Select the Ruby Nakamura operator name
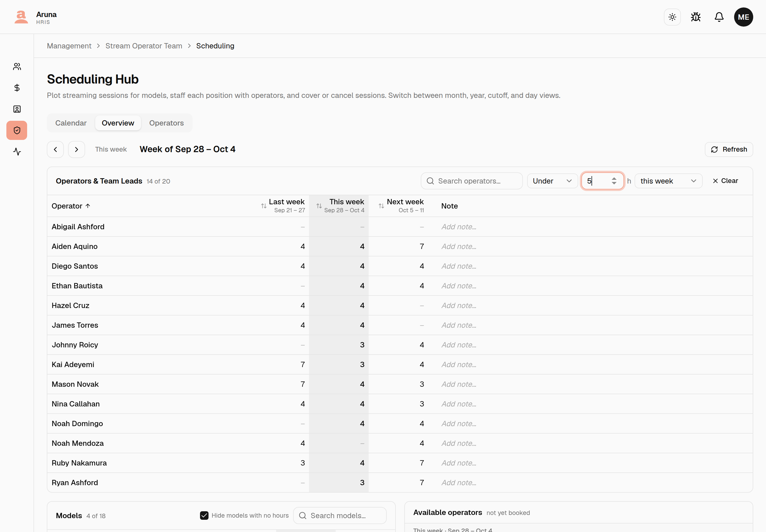Viewport: 766px width, 532px height. [x=79, y=463]
